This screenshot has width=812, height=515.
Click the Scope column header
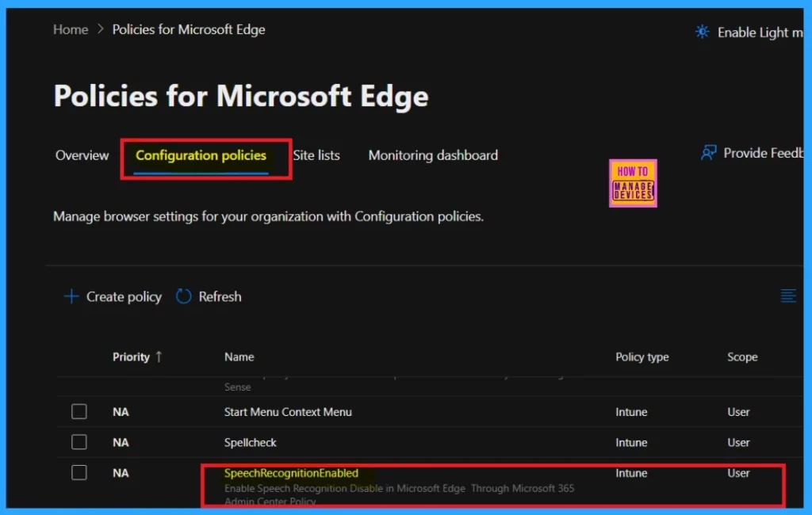tap(742, 357)
